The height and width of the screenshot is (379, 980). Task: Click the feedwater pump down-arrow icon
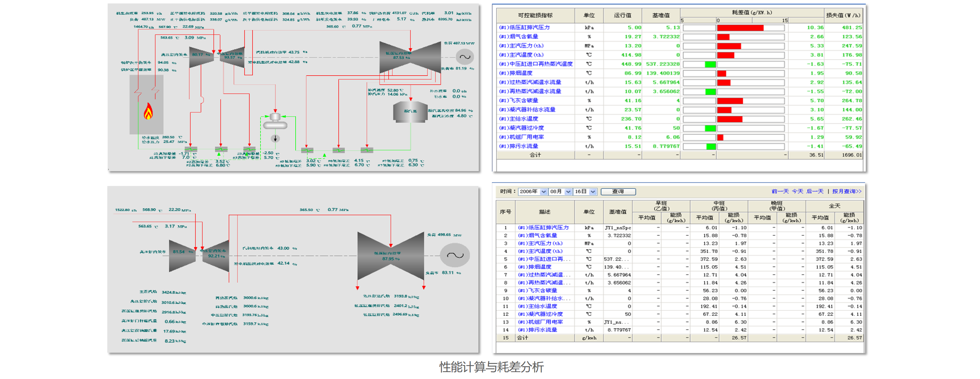(276, 139)
